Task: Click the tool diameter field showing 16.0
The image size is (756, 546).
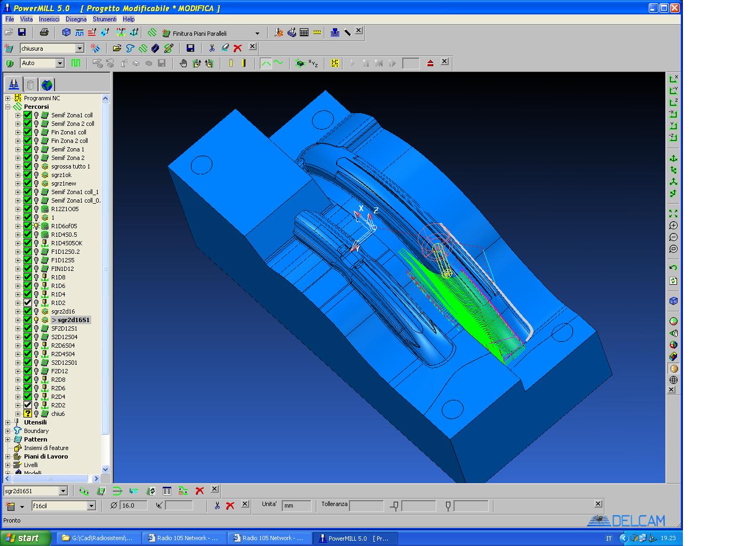Action: tap(134, 505)
